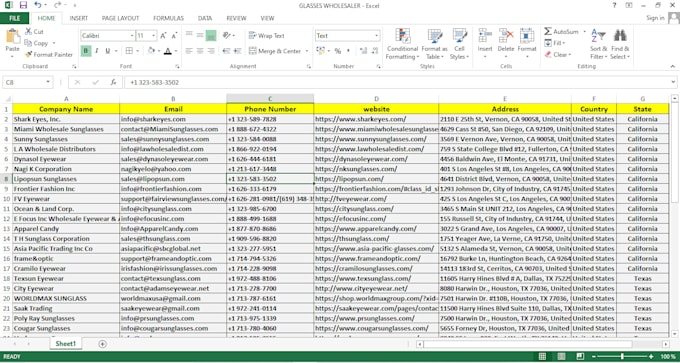Open the Conditional Formatting menu icon
Image resolution: width=680 pixels, height=363 pixels.
(402, 36)
